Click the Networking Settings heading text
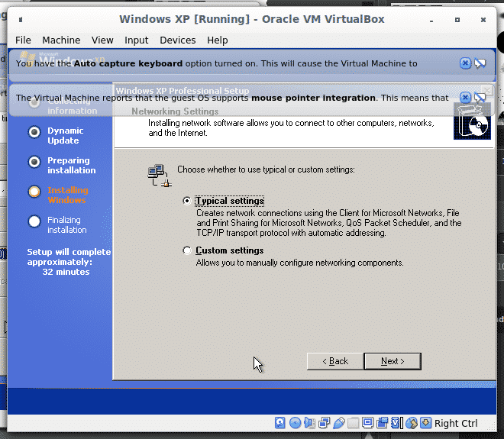The image size is (504, 439). (x=175, y=111)
